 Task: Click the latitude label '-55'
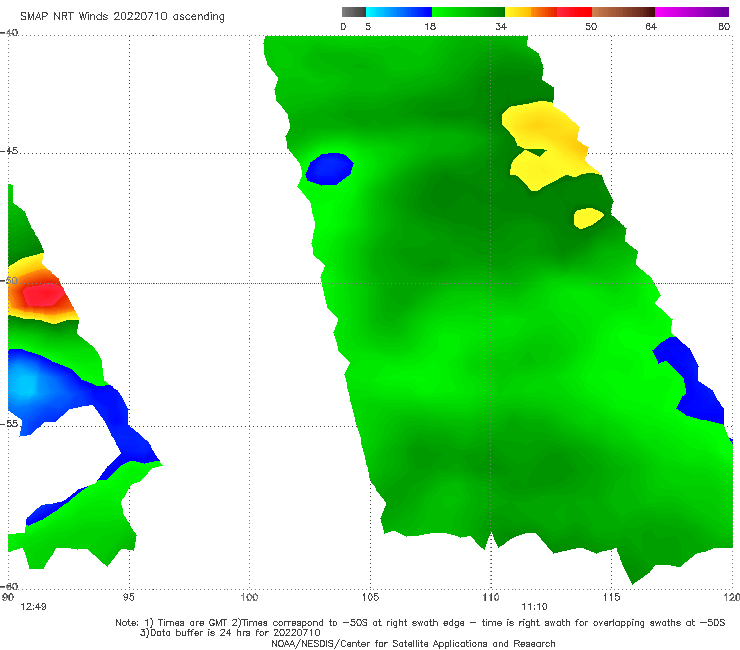click(9, 423)
